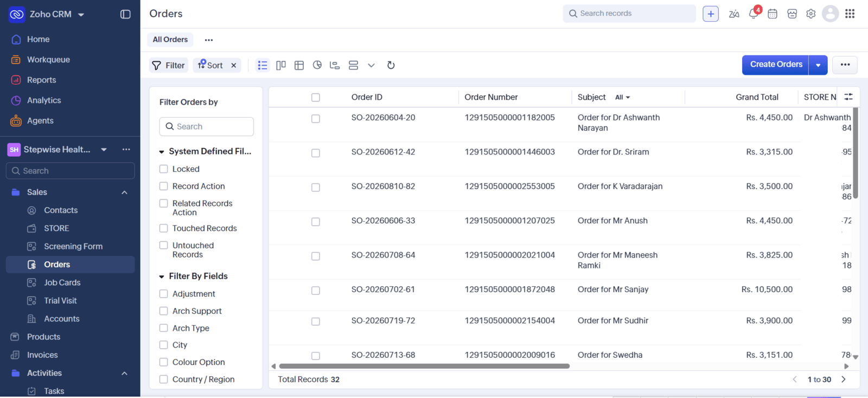Open the STORE module

point(56,228)
